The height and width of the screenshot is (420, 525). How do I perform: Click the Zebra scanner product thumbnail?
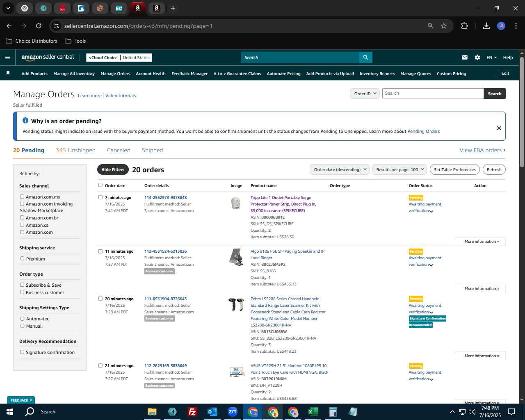pyautogui.click(x=236, y=304)
